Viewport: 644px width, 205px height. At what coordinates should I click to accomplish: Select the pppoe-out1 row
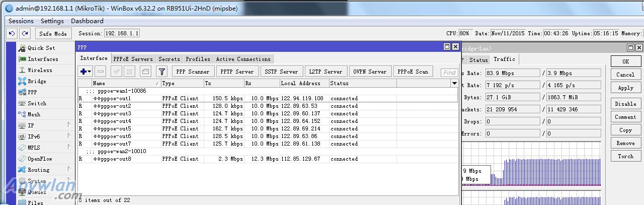pos(268,98)
